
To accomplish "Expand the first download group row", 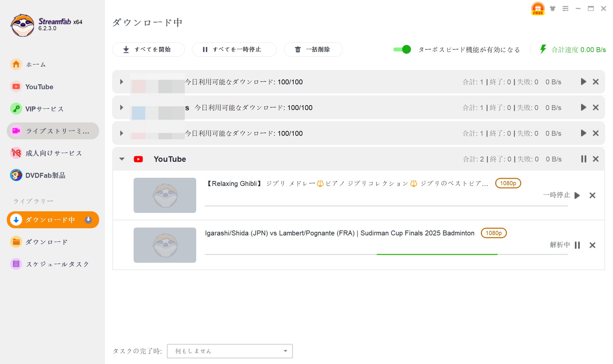I will coord(122,82).
